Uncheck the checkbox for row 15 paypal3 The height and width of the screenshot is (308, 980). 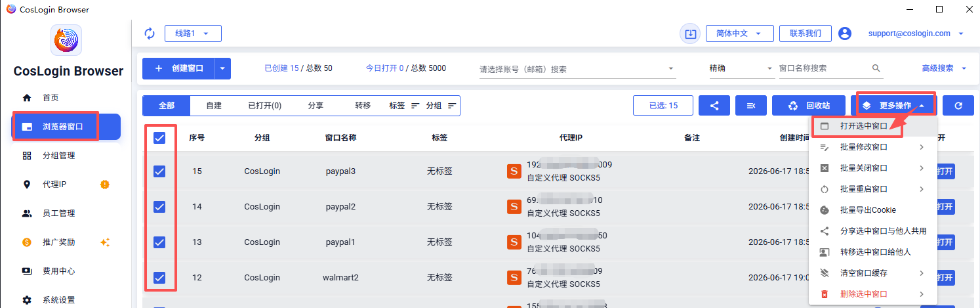pos(159,171)
